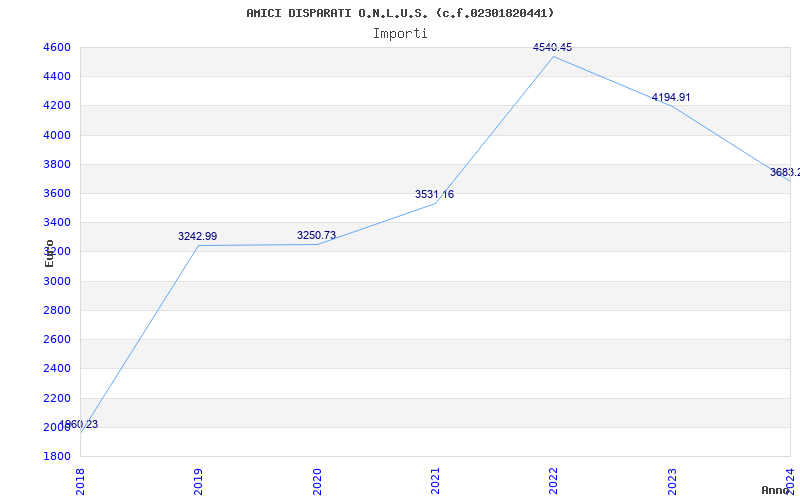Click the 2024 x-axis year label

pyautogui.click(x=790, y=482)
